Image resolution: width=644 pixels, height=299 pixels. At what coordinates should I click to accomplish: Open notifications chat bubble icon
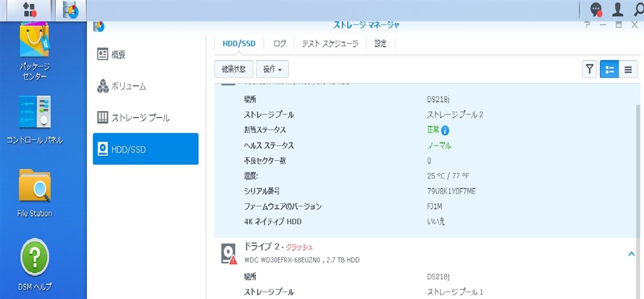[x=596, y=10]
